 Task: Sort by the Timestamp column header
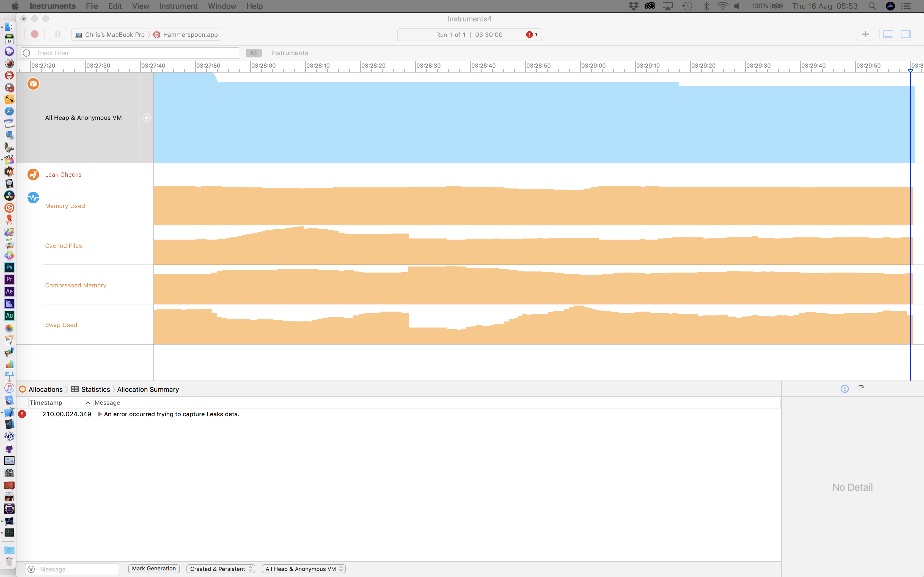tap(46, 402)
